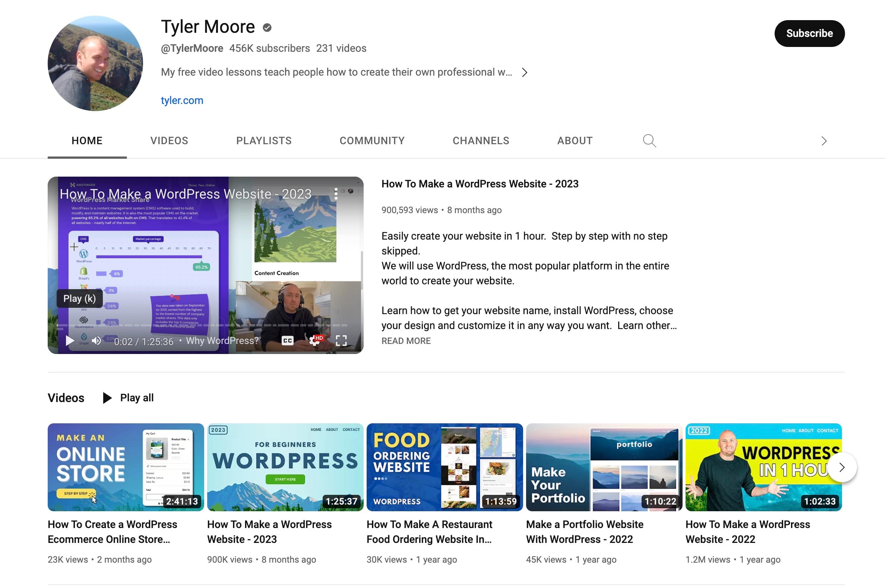Open the mini-player options dots on the video
Viewport: 886px width, 588px height.
click(x=336, y=194)
